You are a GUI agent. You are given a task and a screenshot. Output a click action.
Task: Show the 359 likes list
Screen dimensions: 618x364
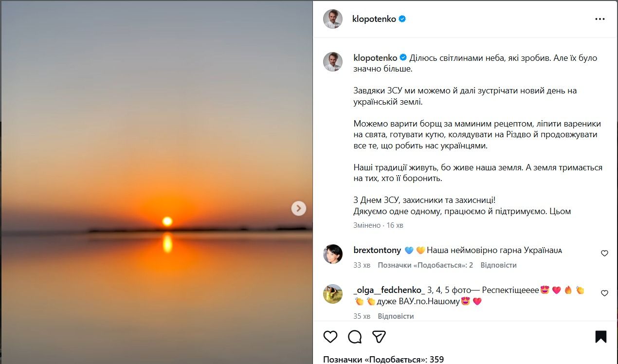tap(383, 360)
